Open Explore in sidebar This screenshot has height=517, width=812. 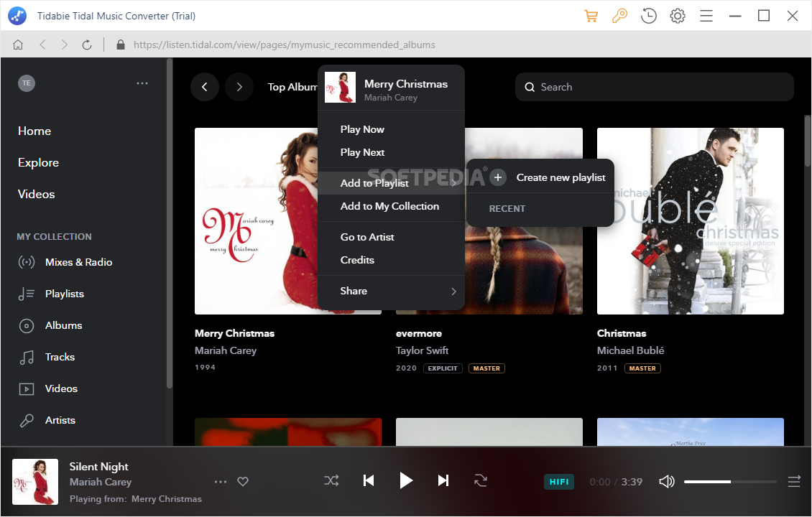pos(38,162)
